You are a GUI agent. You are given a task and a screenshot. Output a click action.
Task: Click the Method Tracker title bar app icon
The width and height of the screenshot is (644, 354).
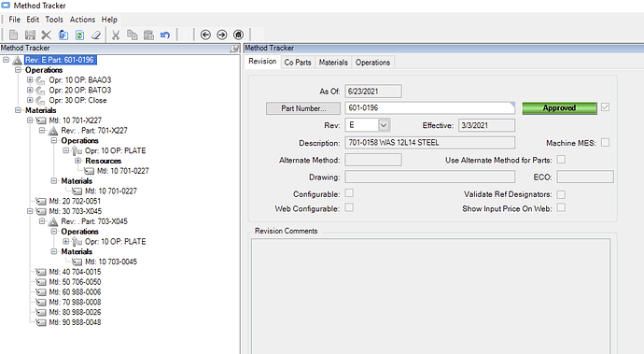click(6, 6)
